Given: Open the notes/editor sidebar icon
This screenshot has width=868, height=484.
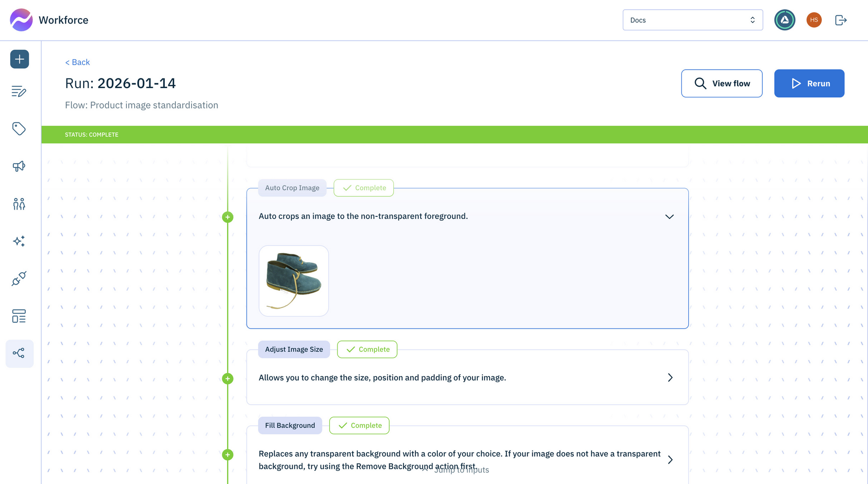Looking at the screenshot, I should (19, 91).
